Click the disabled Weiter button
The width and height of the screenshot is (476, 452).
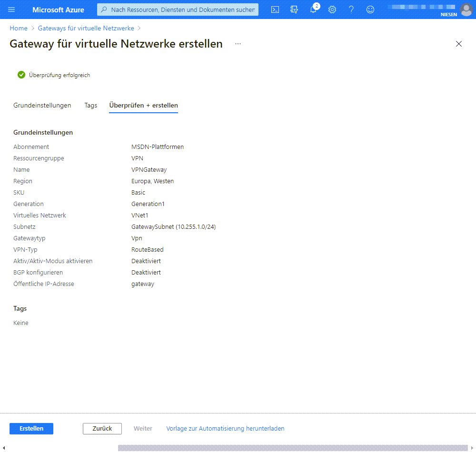(x=143, y=428)
